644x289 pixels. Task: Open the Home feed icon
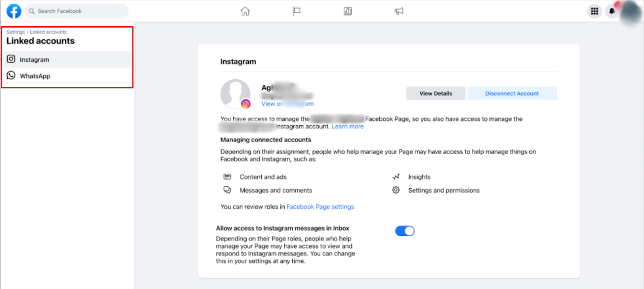pos(245,11)
